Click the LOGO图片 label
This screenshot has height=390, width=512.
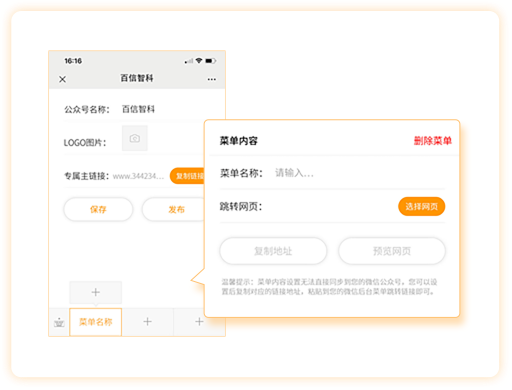coord(85,143)
